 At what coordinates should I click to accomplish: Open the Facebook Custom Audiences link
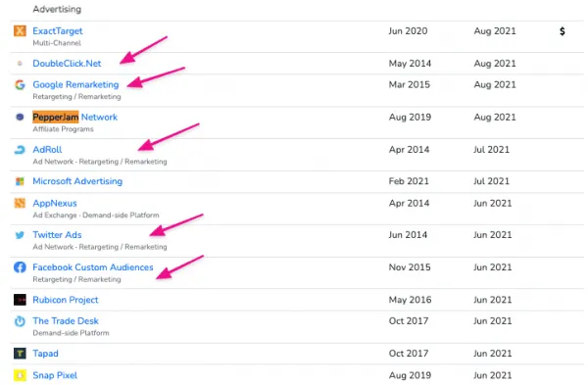pyautogui.click(x=93, y=267)
